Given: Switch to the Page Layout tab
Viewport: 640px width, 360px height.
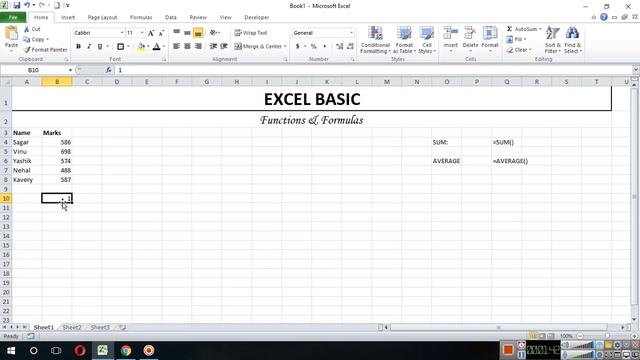Looking at the screenshot, I should [x=102, y=18].
